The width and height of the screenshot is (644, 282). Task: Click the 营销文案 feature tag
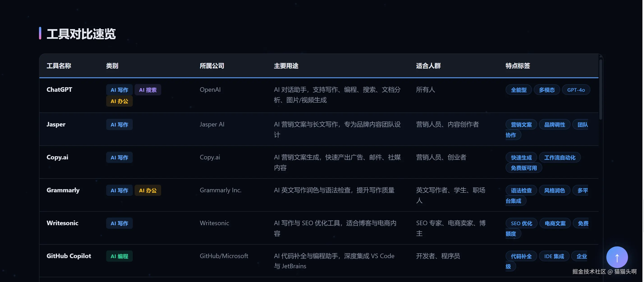(521, 125)
